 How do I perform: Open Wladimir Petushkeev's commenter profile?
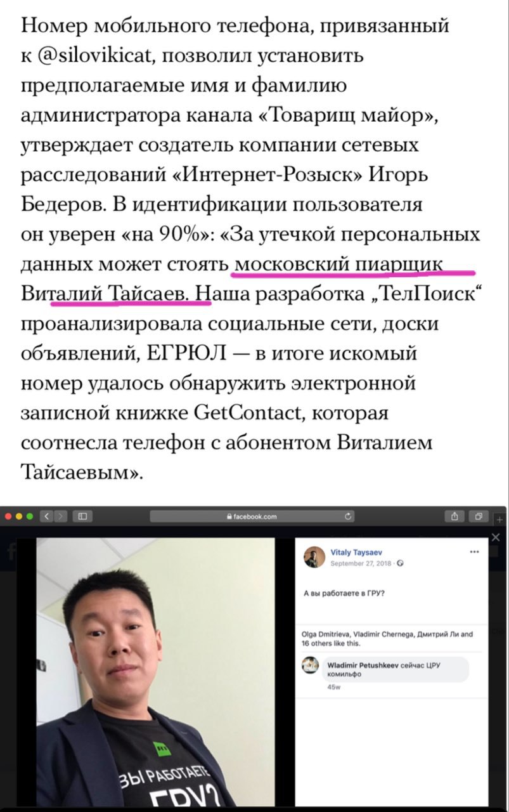pos(363,665)
